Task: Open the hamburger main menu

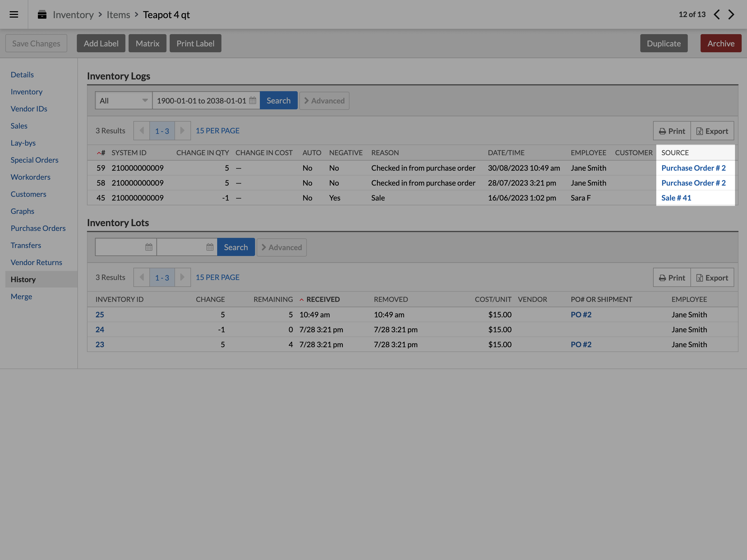Action: pos(14,14)
